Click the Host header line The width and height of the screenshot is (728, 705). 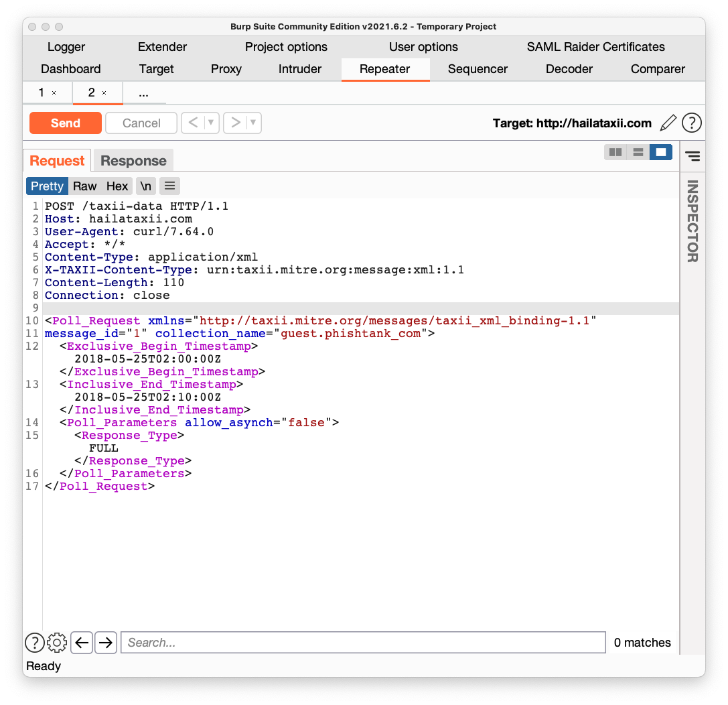(119, 218)
